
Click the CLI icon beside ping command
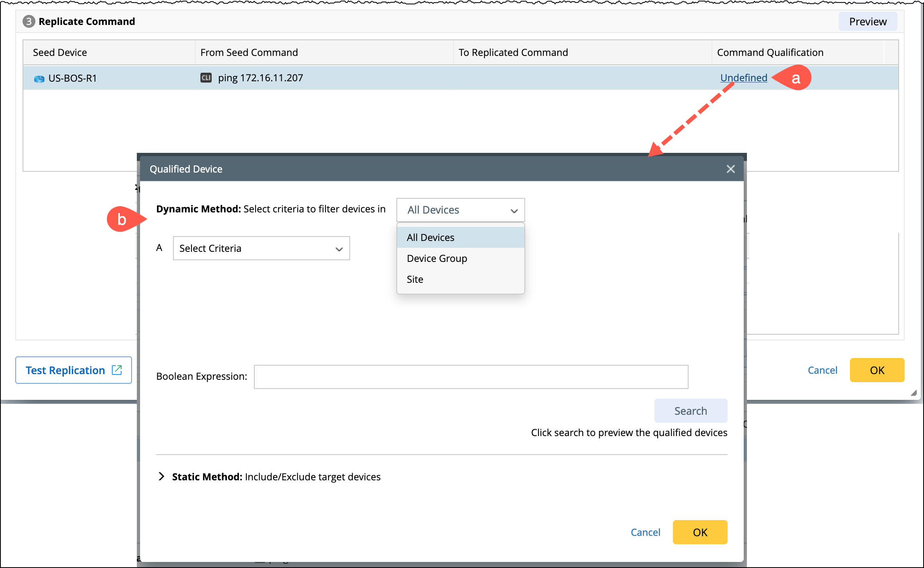pyautogui.click(x=206, y=78)
